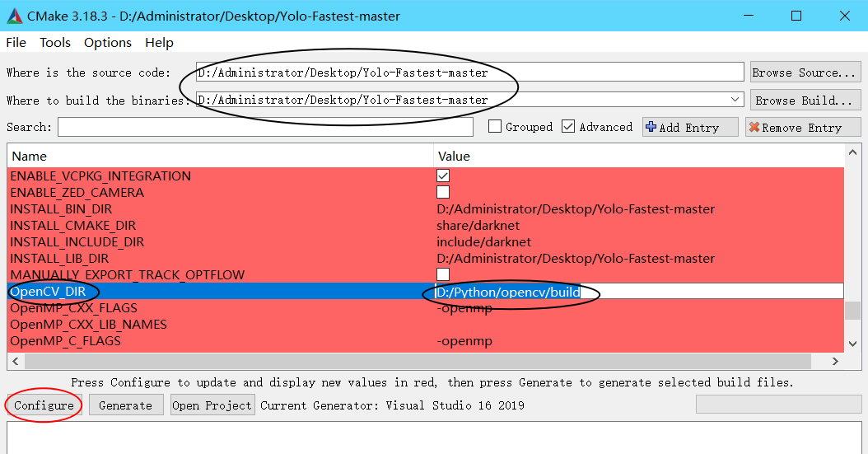Viewport: 868px width, 454px height.
Task: Click the include/darknet value
Action: coord(483,242)
